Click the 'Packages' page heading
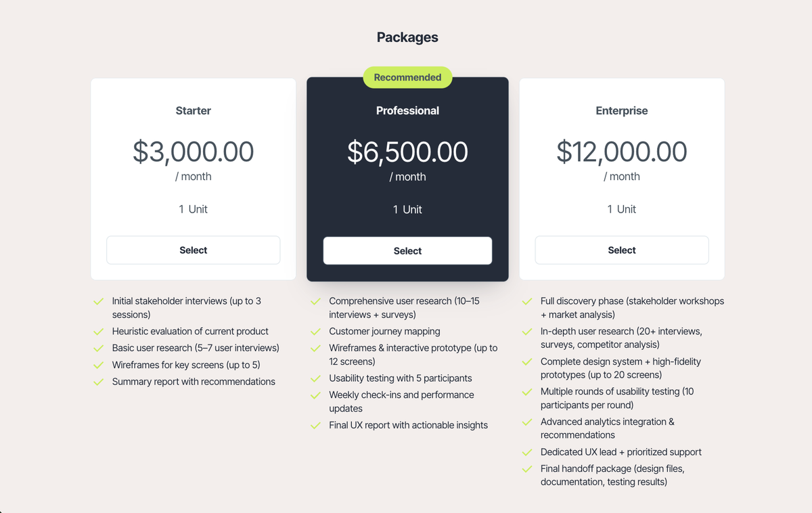The width and height of the screenshot is (812, 513). pyautogui.click(x=407, y=37)
